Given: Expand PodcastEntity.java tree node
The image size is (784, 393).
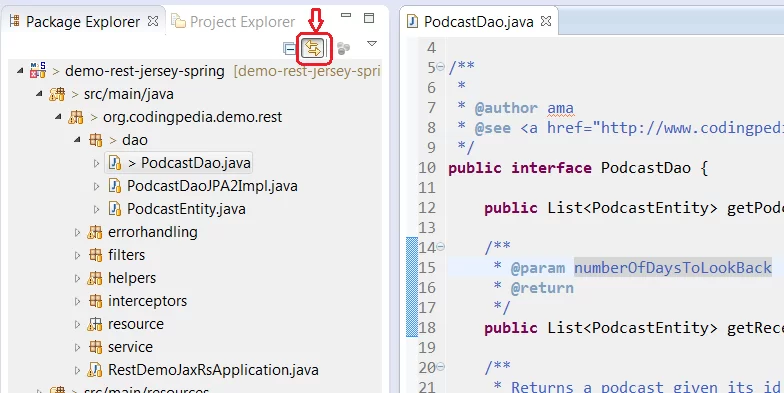Looking at the screenshot, I should (96, 209).
